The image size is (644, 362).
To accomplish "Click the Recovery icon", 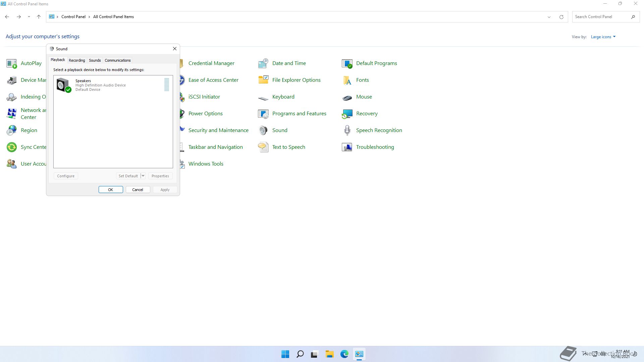I will [x=347, y=114].
